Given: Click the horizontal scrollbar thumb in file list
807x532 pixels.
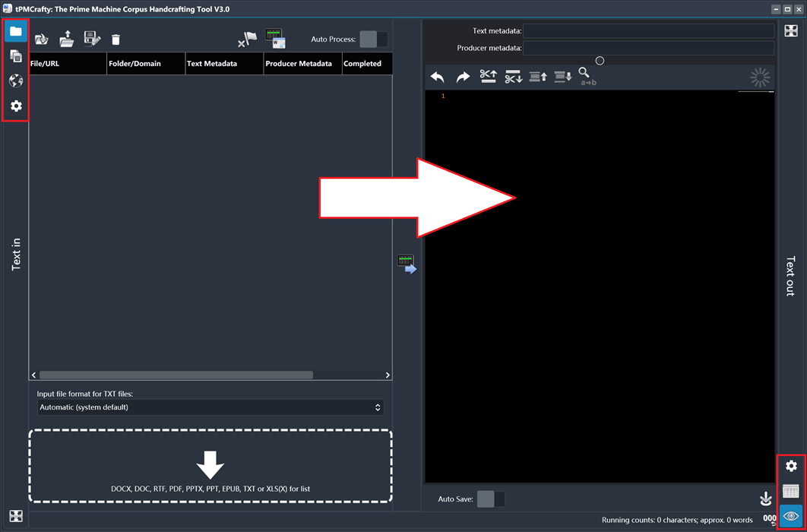Looking at the screenshot, I should (176, 375).
